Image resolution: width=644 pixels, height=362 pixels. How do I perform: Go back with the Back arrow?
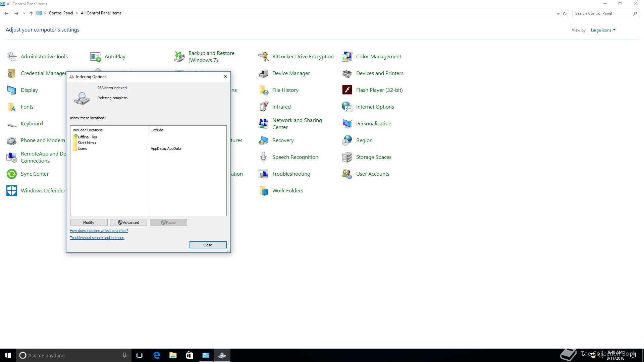click(6, 13)
